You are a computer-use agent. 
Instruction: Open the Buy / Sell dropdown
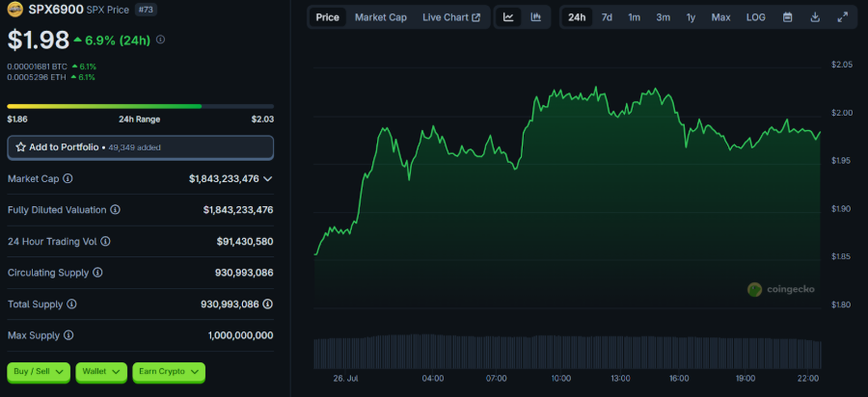click(38, 371)
